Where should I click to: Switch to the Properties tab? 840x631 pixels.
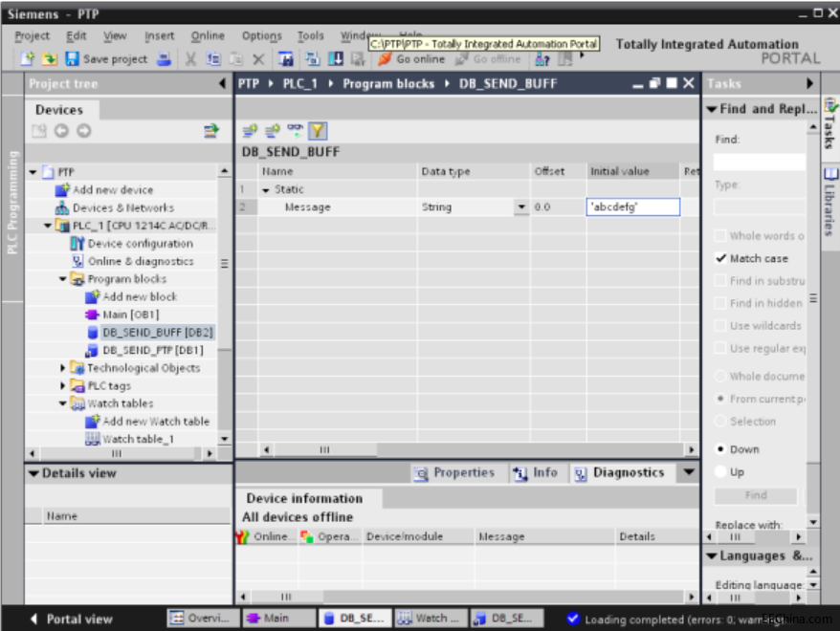coord(454,472)
